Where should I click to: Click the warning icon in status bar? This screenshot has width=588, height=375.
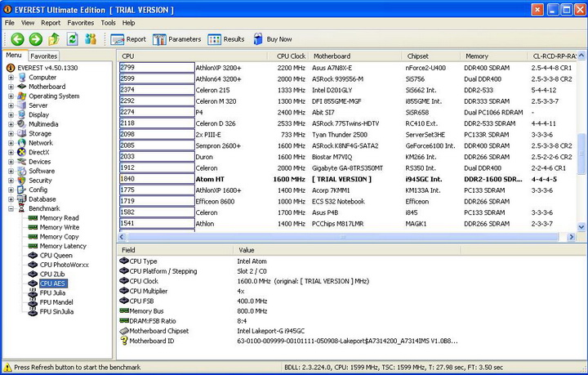point(7,367)
